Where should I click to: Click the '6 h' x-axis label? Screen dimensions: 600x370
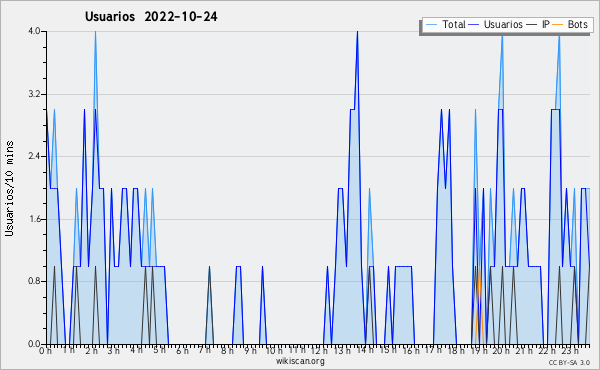[182, 350]
